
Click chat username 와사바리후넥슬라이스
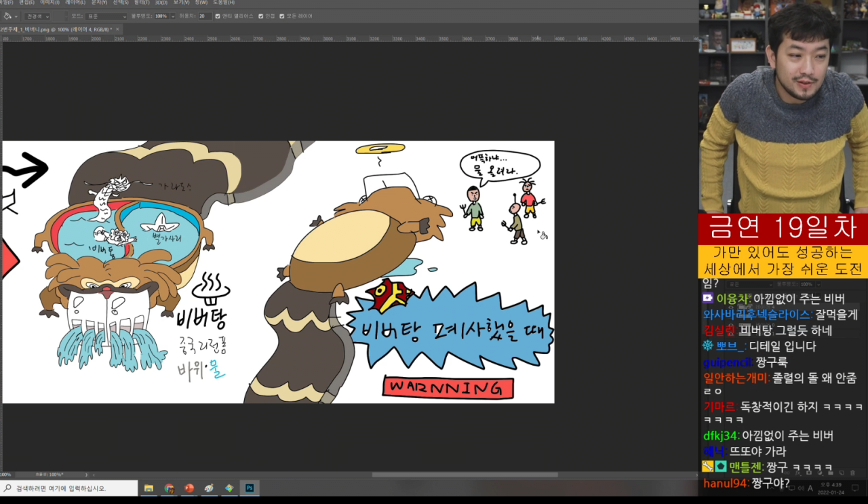(x=757, y=315)
